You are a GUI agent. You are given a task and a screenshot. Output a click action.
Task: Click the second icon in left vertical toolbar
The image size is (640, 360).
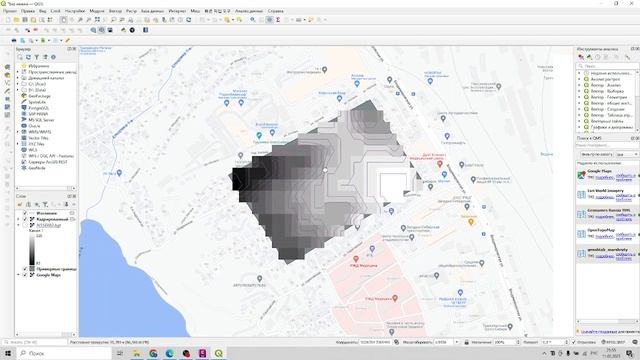pos(7,75)
